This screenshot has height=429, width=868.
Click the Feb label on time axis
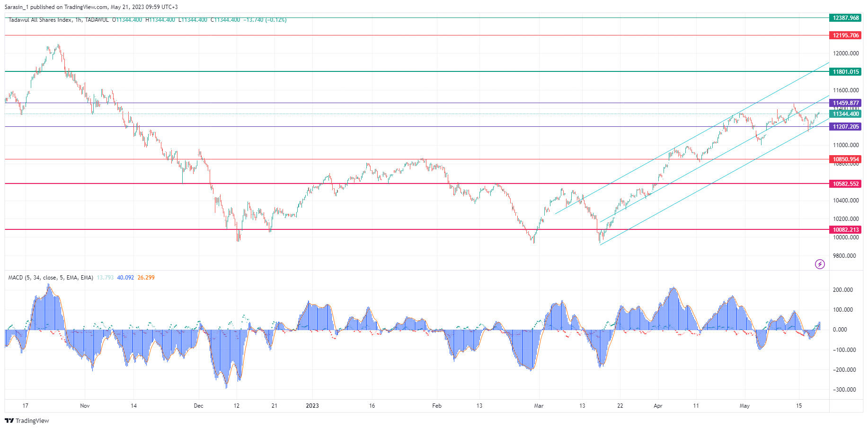[437, 406]
